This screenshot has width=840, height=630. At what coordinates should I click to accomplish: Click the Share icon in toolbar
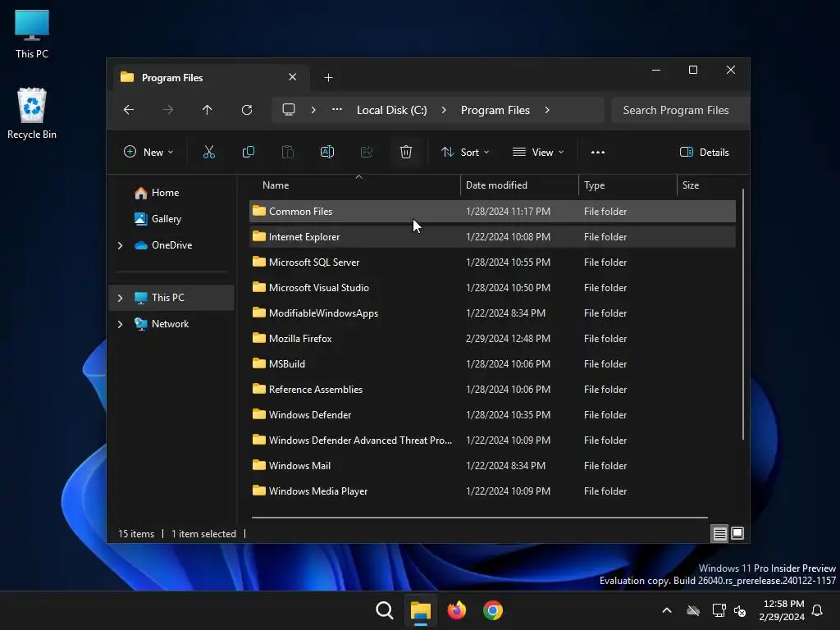coord(367,152)
